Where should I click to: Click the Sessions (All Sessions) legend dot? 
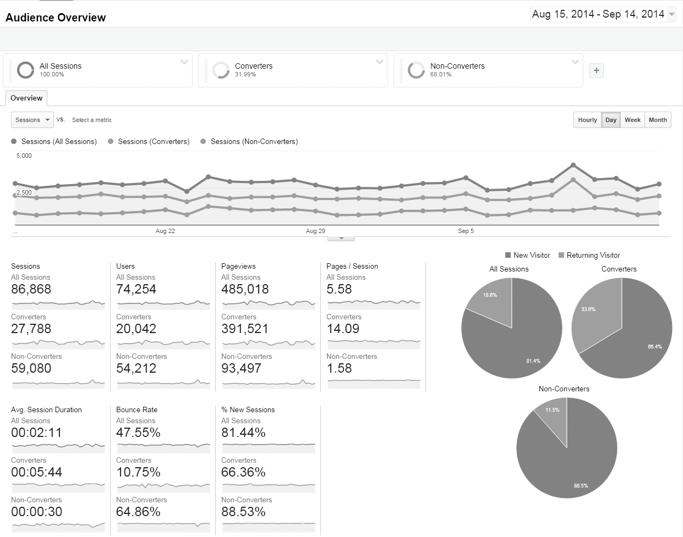point(14,142)
